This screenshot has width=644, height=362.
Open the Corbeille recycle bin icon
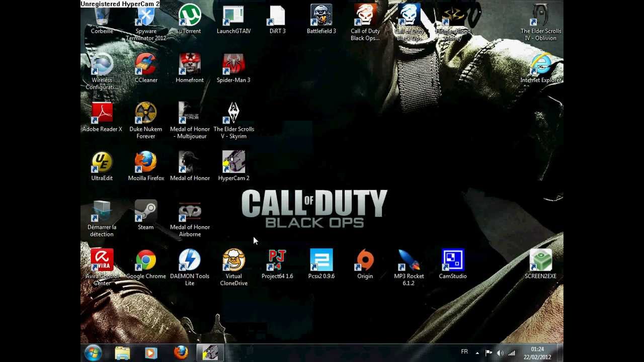(102, 20)
